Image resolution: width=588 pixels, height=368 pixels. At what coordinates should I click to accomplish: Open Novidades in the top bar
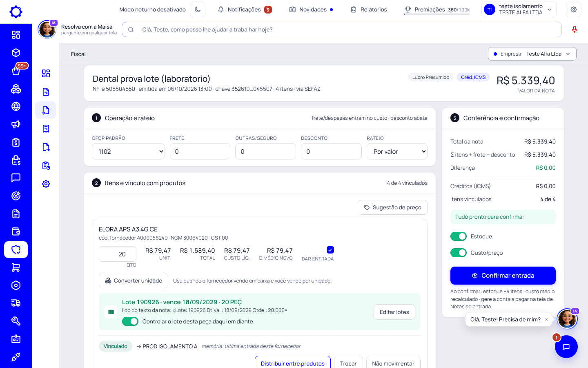click(x=311, y=9)
